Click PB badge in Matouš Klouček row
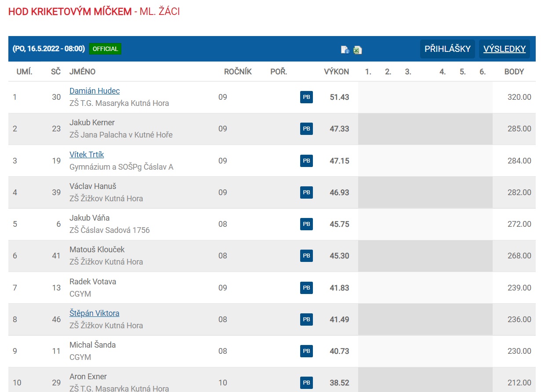This screenshot has width=541, height=392. click(x=306, y=256)
